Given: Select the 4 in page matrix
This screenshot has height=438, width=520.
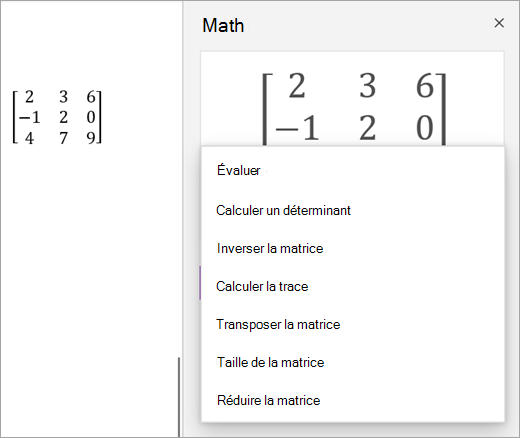Looking at the screenshot, I should [29, 138].
